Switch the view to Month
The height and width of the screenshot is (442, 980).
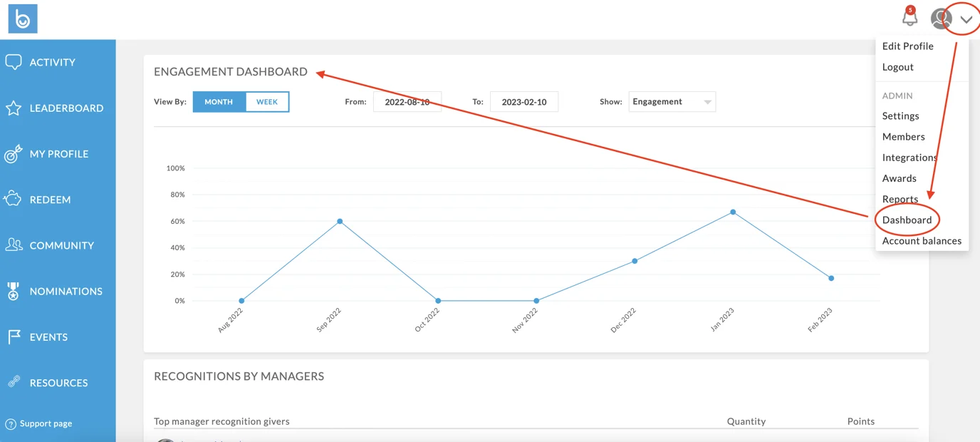point(219,102)
